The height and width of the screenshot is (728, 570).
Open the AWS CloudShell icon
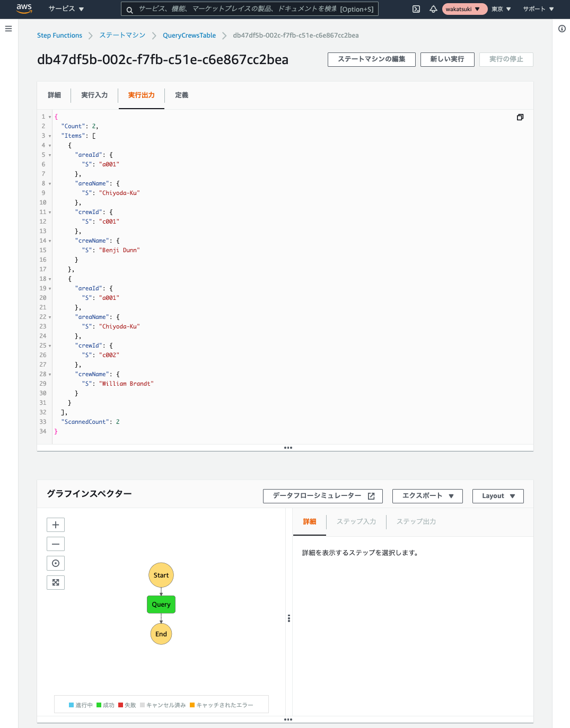[x=416, y=9]
